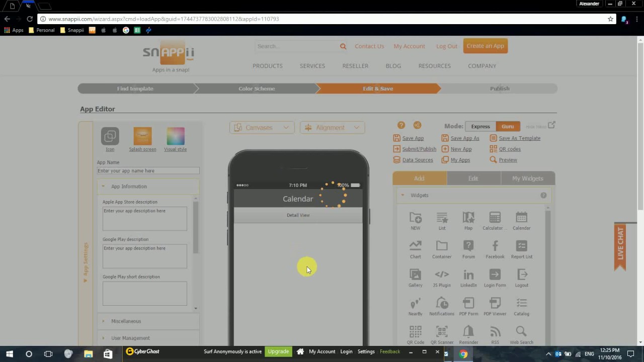Screen dimensions: 644x362
Task: Open Data Sources link
Action: pos(418,160)
